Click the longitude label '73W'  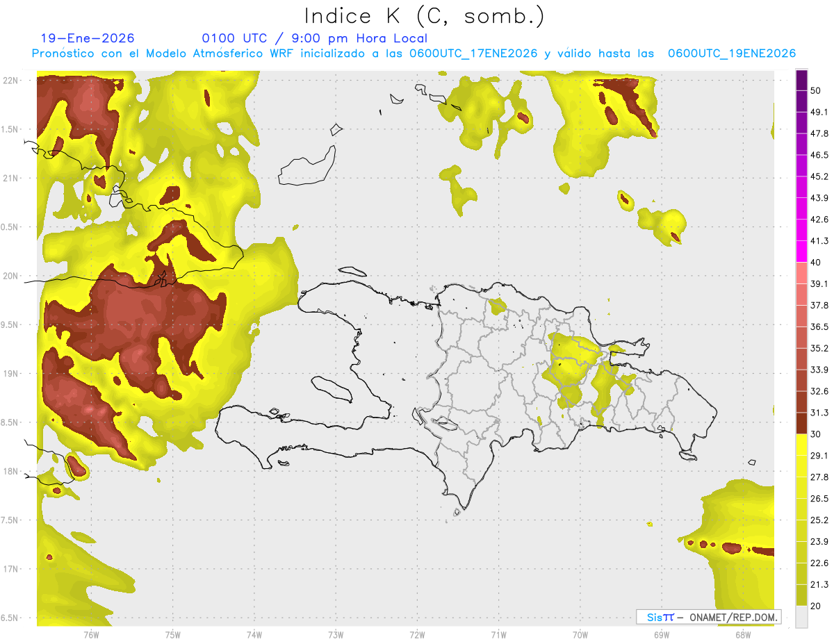click(x=336, y=634)
